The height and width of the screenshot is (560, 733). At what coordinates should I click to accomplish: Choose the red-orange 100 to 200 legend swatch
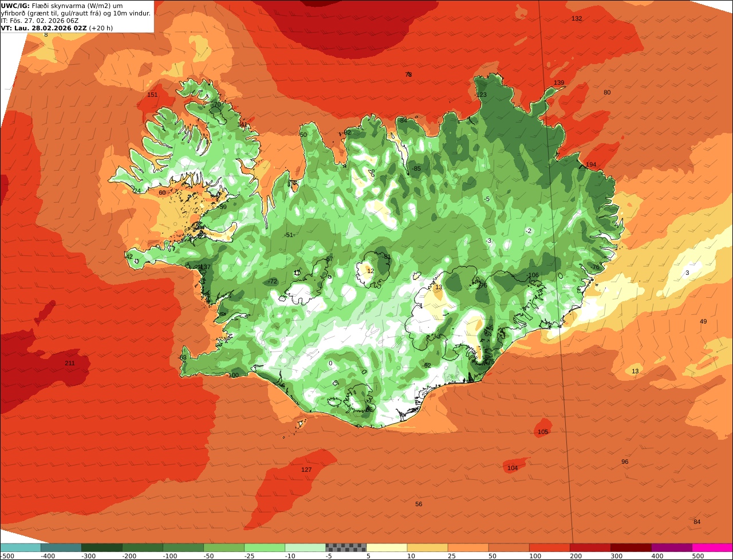tap(550, 547)
